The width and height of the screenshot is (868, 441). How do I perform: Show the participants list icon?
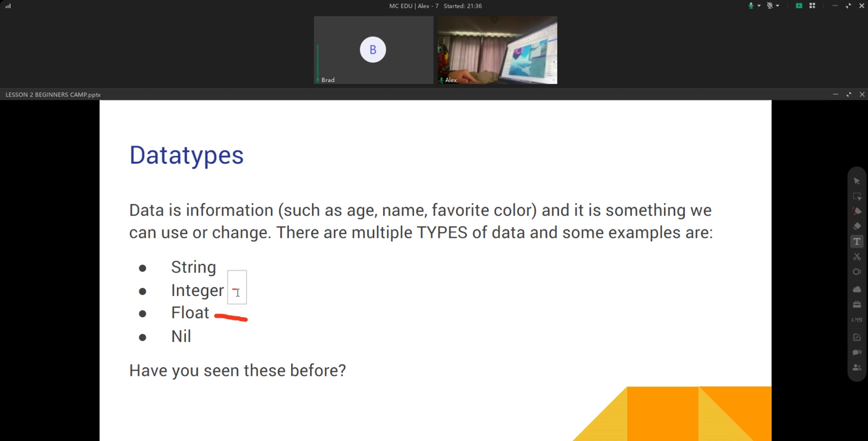(x=857, y=368)
